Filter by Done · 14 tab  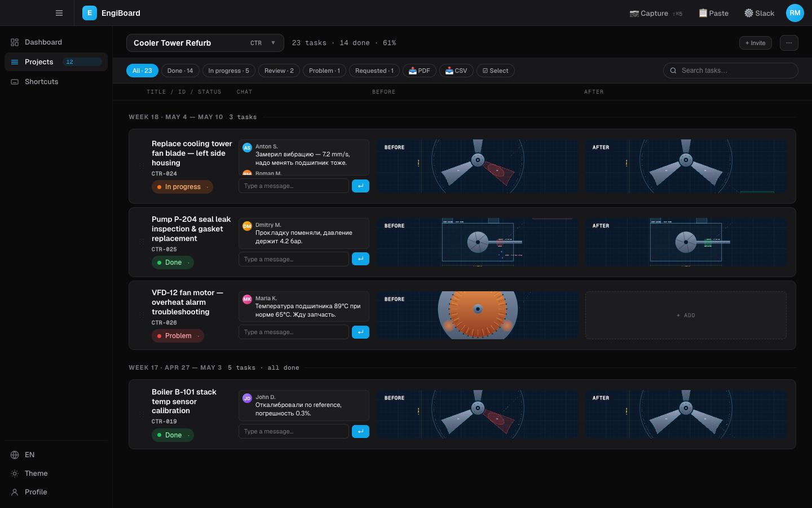pos(180,71)
